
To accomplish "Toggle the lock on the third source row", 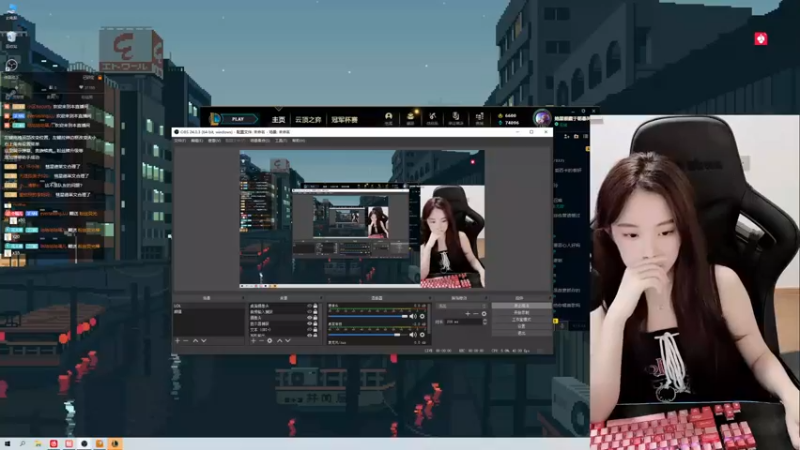I will click(315, 318).
